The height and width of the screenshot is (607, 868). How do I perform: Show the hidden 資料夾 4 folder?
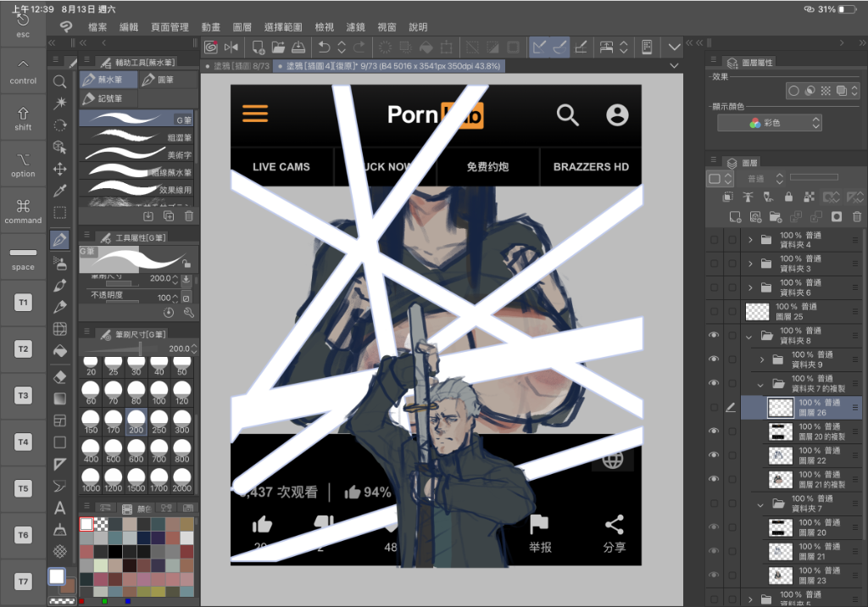[714, 240]
